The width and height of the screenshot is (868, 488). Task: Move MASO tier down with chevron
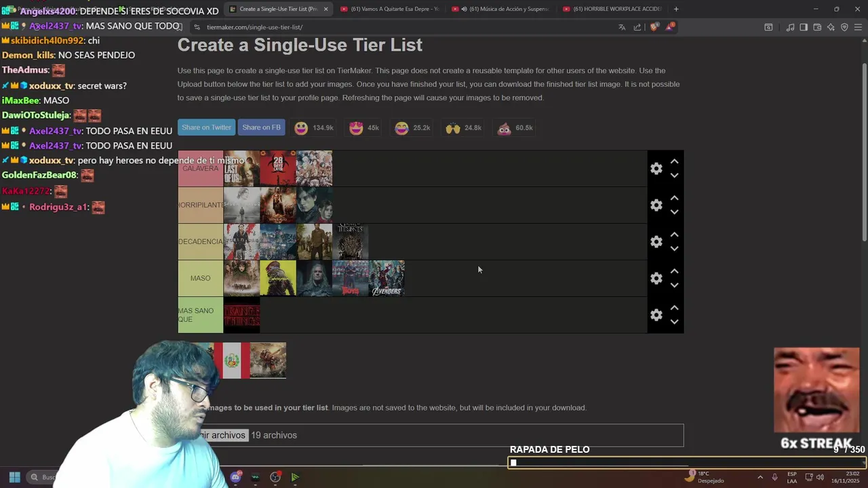click(674, 285)
